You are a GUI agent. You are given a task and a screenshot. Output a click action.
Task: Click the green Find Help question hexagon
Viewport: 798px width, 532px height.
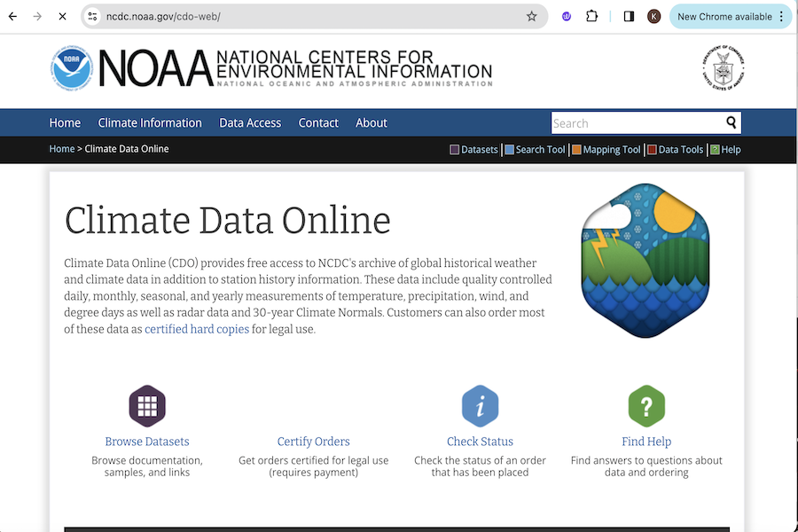(646, 406)
